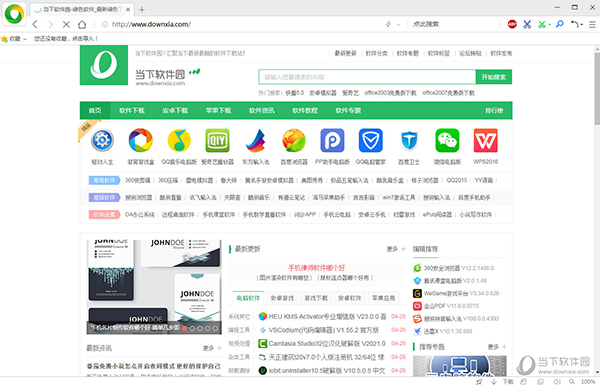
Task: Go back with the browser back arrow
Action: tap(35, 24)
